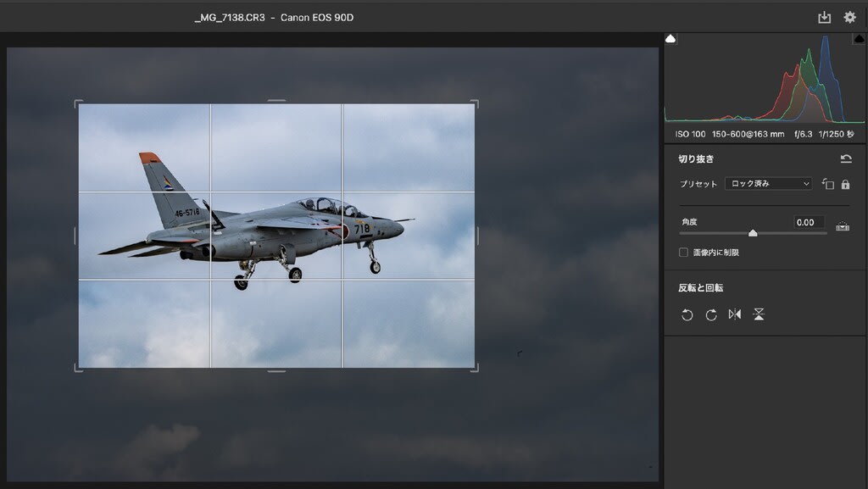Viewport: 868px width, 489px height.
Task: Click the 反転と回転 section title
Action: pos(701,287)
